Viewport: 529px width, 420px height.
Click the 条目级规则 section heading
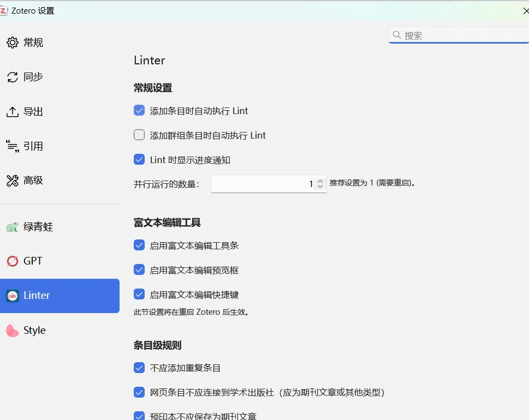[x=158, y=345]
